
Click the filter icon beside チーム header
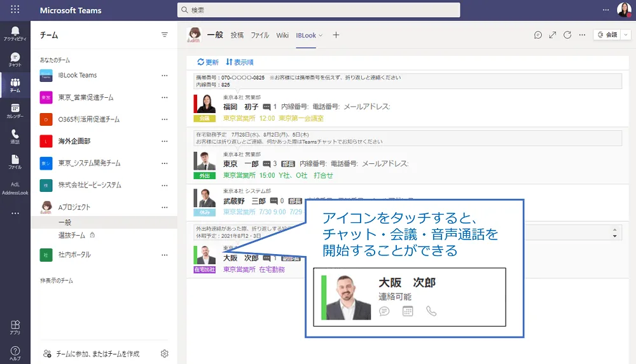pyautogui.click(x=164, y=35)
